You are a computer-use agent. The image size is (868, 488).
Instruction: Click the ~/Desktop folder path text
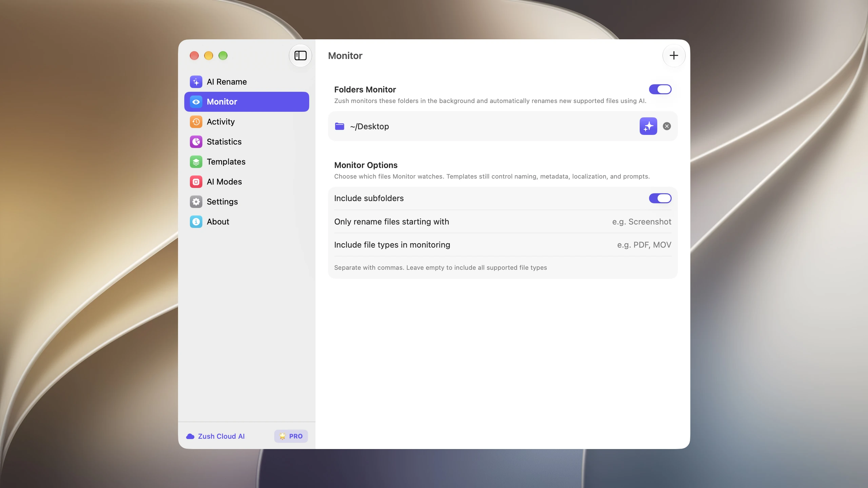point(369,126)
